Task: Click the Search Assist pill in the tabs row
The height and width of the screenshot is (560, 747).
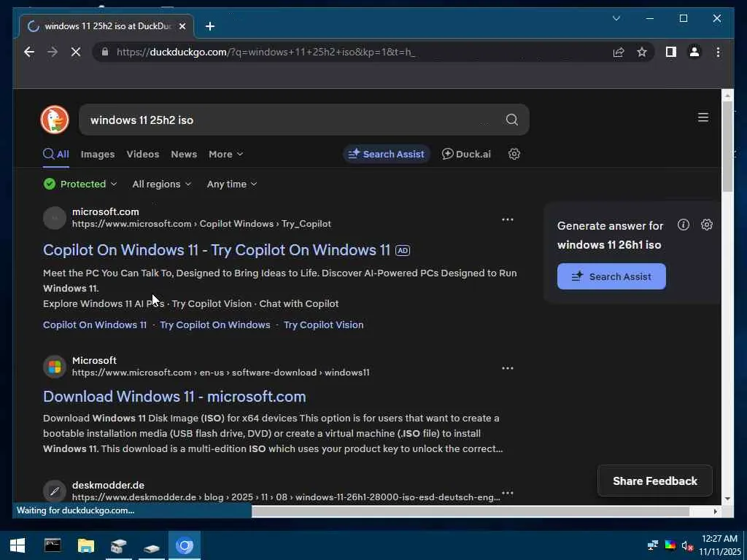Action: point(387,154)
